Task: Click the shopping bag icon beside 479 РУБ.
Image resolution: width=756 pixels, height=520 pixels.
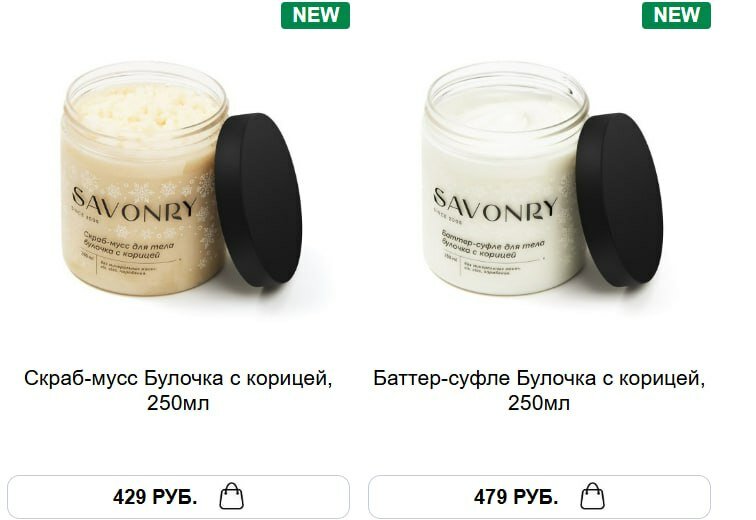Action: pos(592,496)
